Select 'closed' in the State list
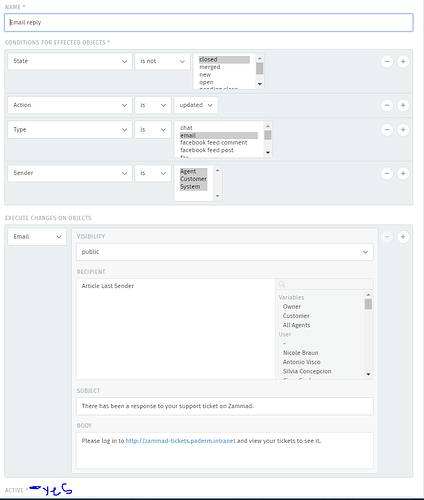The image size is (424, 500). 224,60
